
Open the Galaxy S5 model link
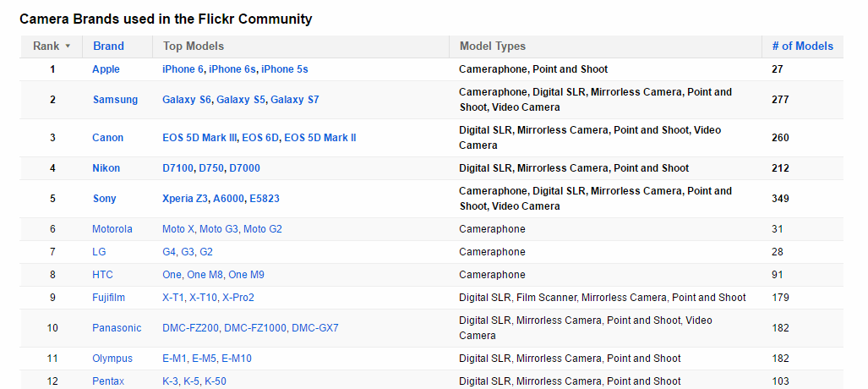[241, 100]
